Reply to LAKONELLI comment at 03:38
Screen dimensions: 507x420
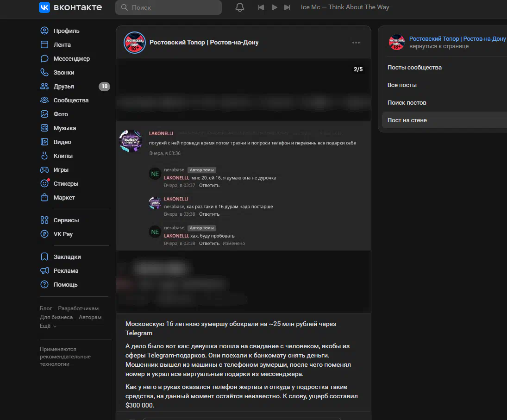click(x=209, y=214)
